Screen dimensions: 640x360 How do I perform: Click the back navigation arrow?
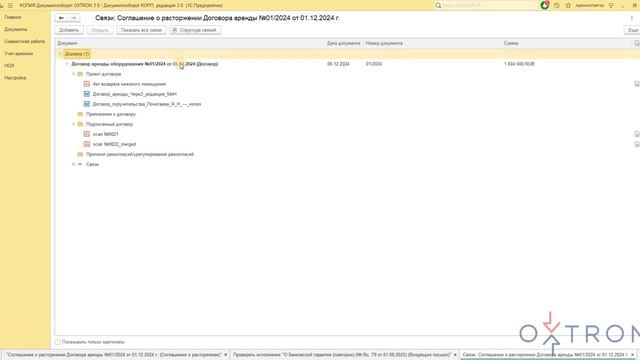tap(61, 18)
